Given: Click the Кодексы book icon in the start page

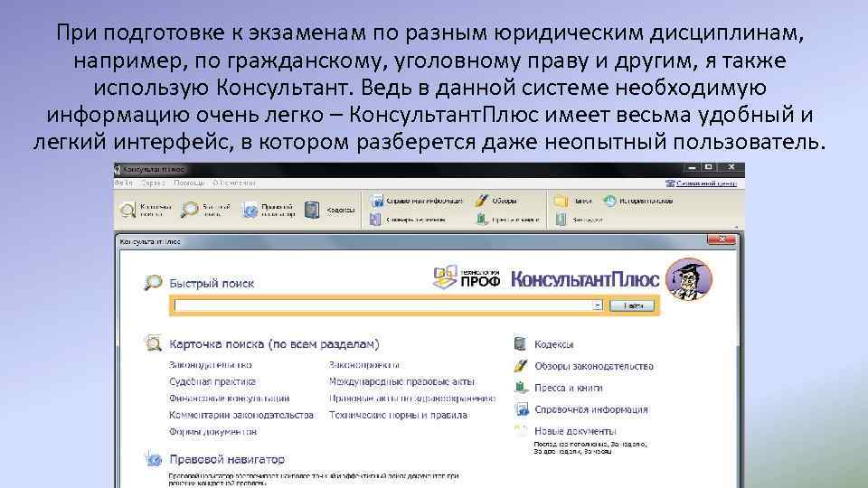Looking at the screenshot, I should [x=521, y=343].
